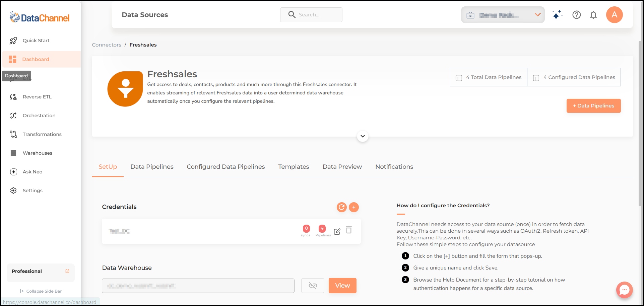Click the Pipelines count badge
644x306 pixels.
tap(322, 229)
